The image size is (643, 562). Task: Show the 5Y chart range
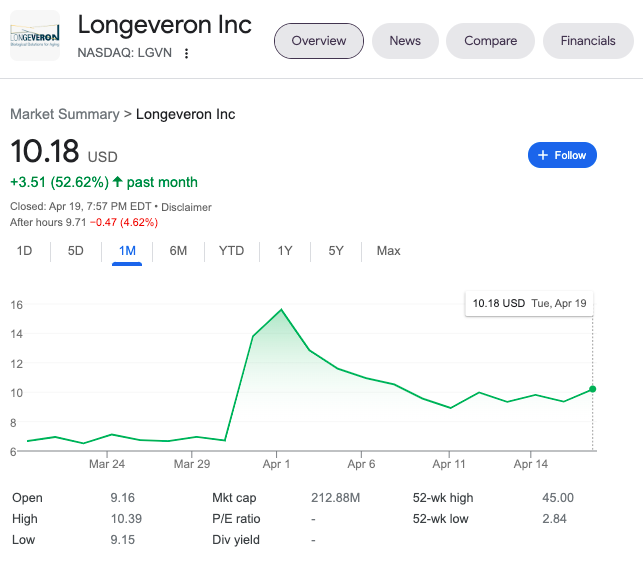336,251
